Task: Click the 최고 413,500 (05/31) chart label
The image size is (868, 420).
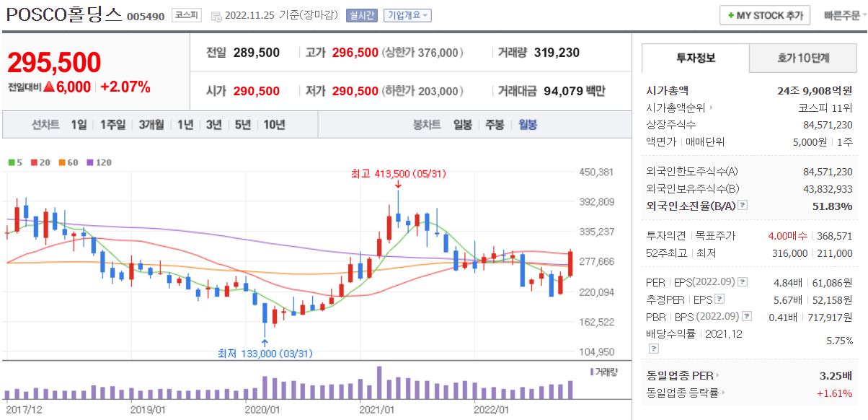Action: [x=400, y=174]
